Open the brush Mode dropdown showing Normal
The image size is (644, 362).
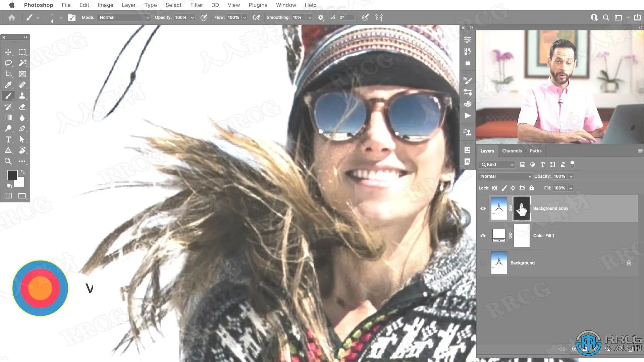(x=124, y=17)
